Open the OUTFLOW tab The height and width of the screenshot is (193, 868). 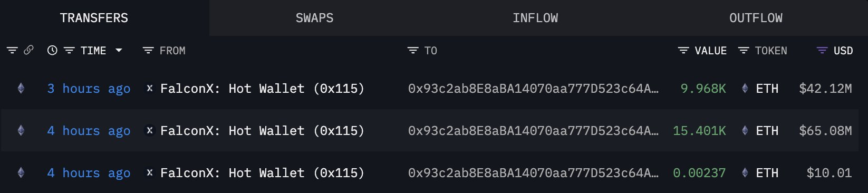pos(756,18)
